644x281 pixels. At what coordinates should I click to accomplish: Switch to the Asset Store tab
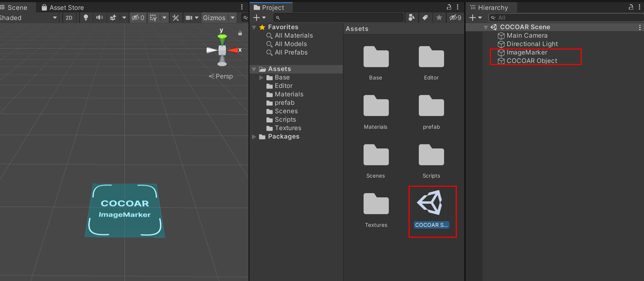(x=63, y=7)
